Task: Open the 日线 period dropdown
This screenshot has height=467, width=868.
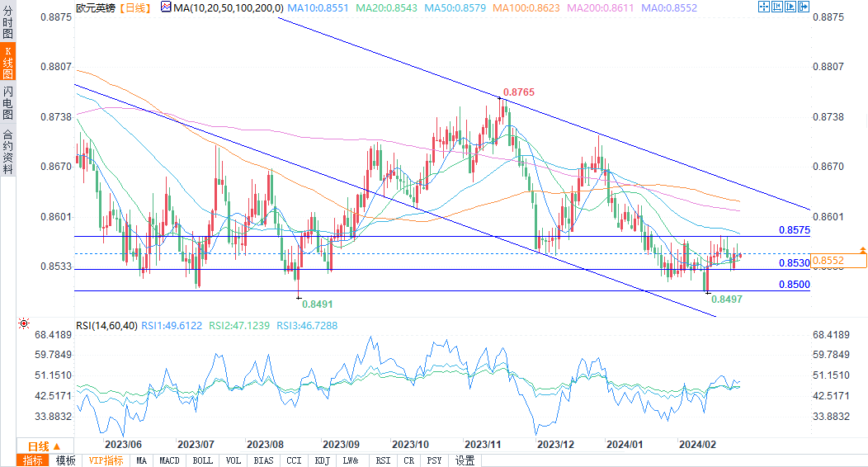Action: 45,446
